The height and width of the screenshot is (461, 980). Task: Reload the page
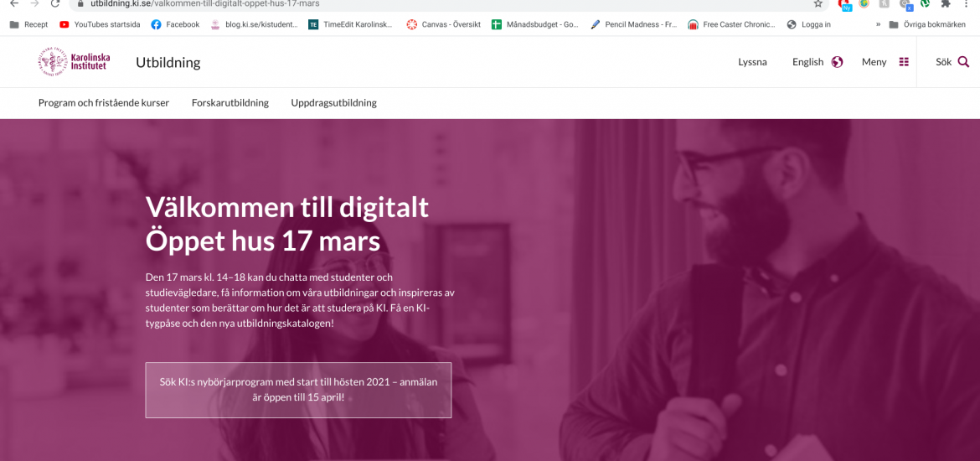[55, 3]
